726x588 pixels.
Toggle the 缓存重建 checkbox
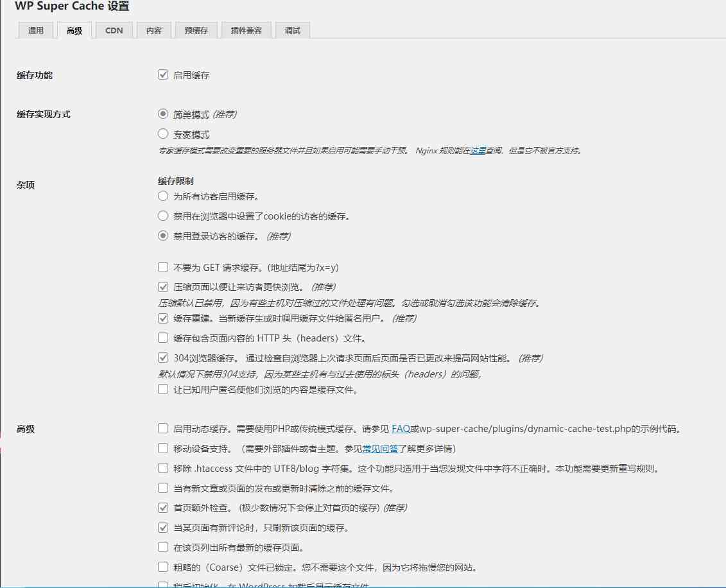[163, 318]
